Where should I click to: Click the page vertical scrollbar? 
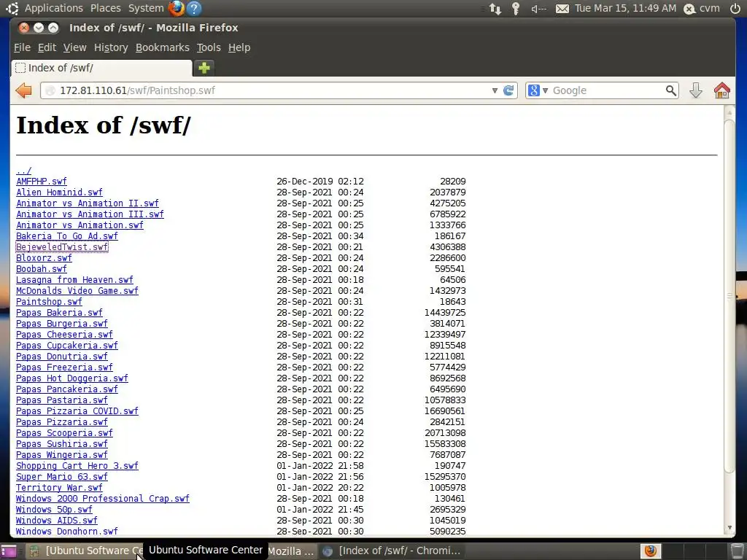coord(729,297)
